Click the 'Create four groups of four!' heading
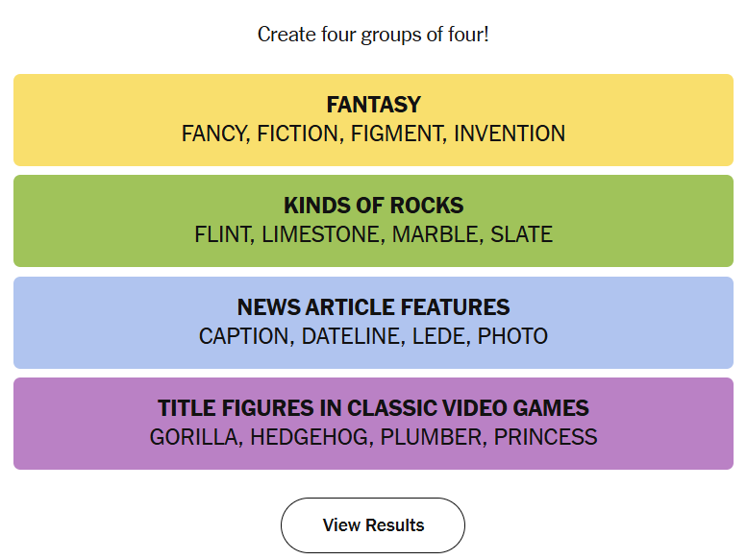The width and height of the screenshot is (747, 560). tap(373, 36)
